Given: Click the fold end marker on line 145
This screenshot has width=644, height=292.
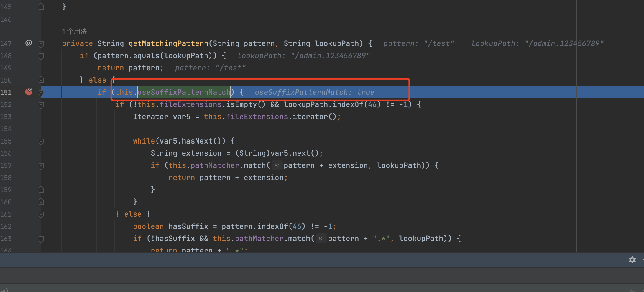Looking at the screenshot, I should (x=41, y=7).
